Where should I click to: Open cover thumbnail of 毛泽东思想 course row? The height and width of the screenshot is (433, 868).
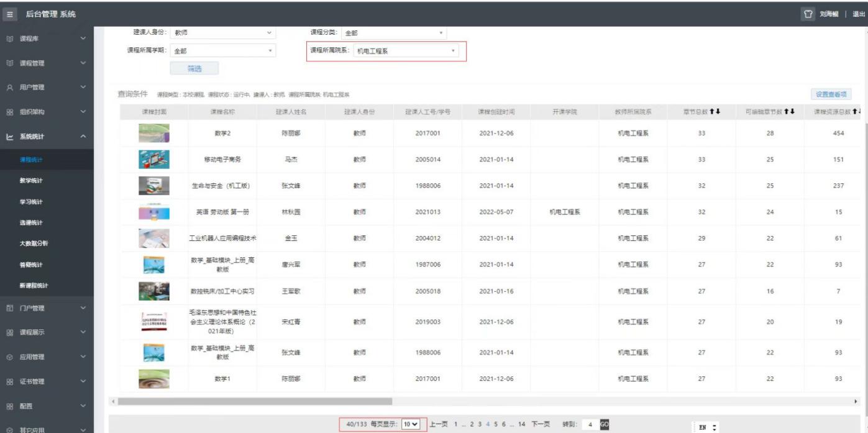tap(154, 322)
